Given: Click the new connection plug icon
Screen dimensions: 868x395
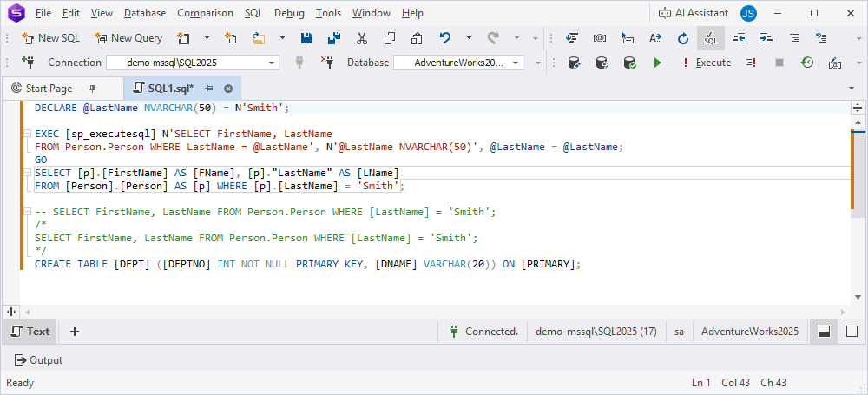Looking at the screenshot, I should pos(28,62).
